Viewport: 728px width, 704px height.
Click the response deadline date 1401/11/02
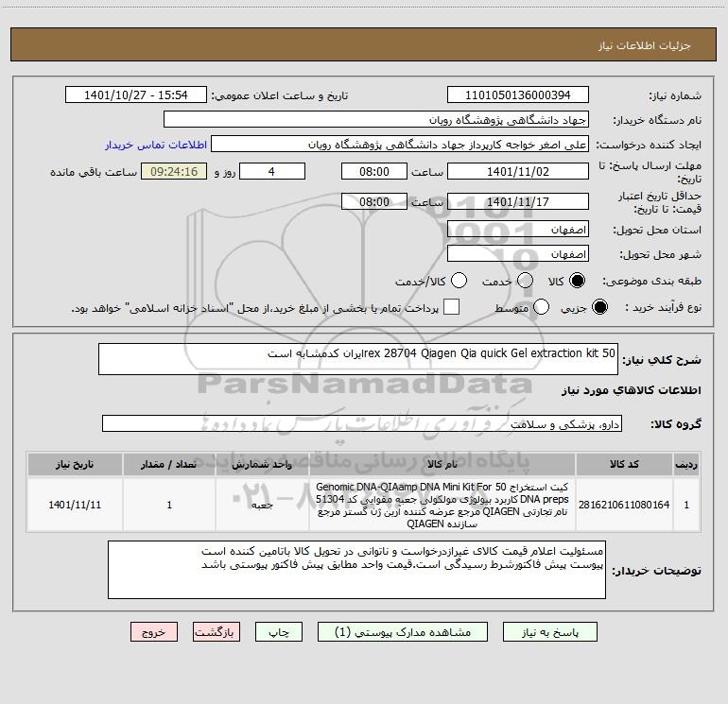coord(518,171)
